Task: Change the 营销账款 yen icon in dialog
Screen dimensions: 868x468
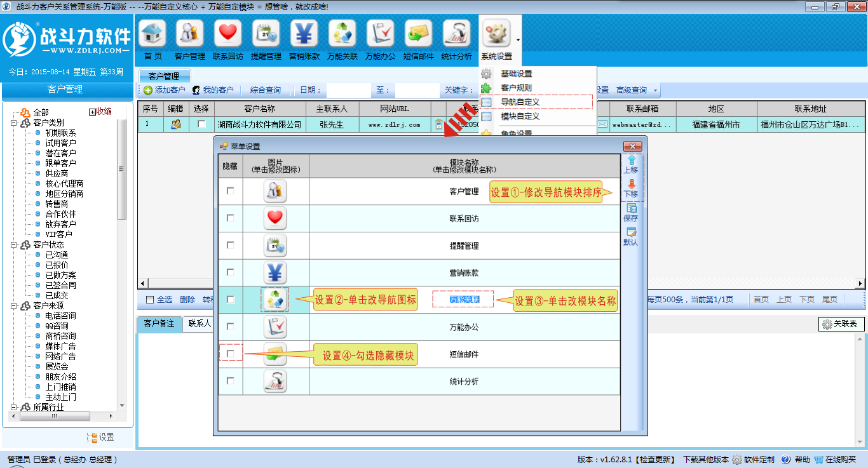Action: tap(275, 272)
